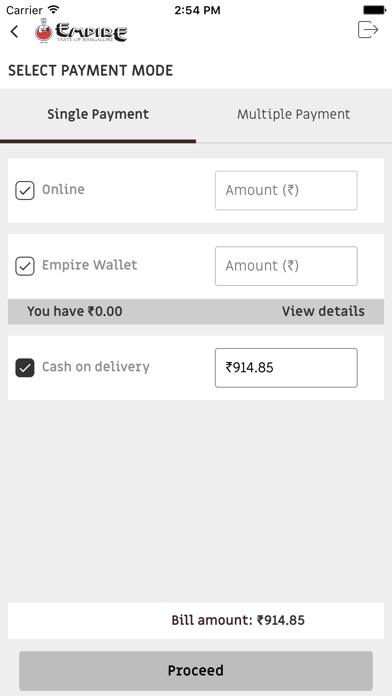
Task: Tap the Proceed button
Action: 196,670
